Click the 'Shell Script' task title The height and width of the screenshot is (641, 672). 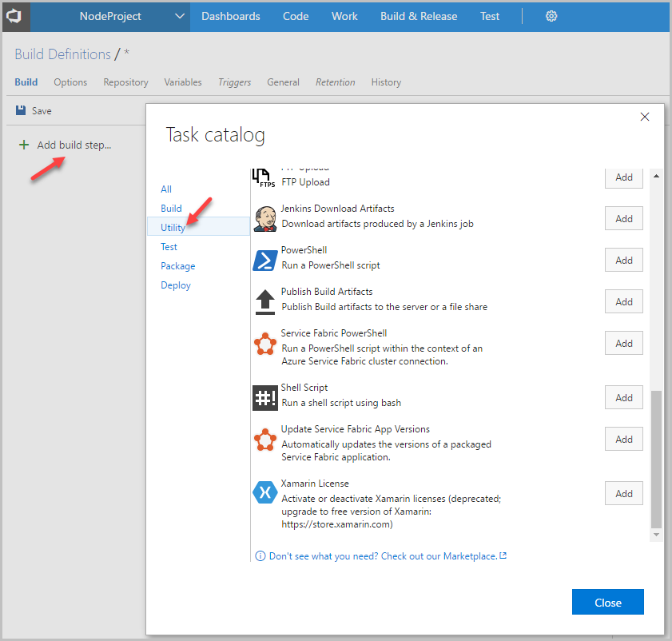[x=304, y=388]
